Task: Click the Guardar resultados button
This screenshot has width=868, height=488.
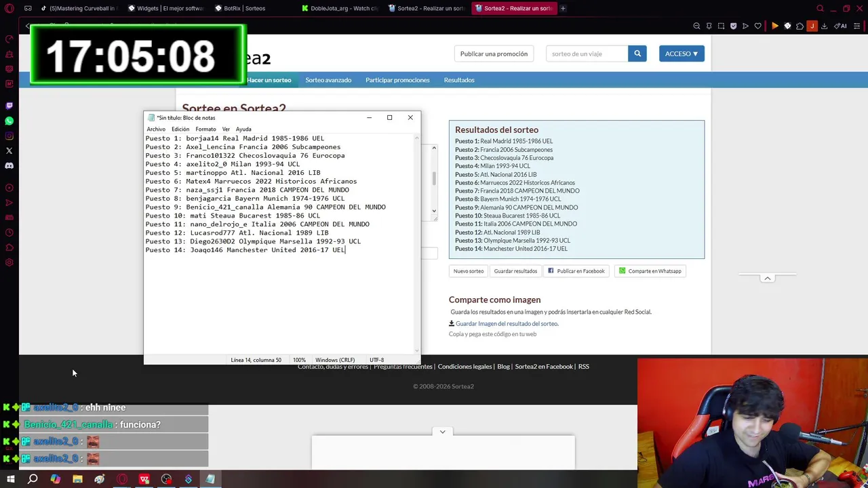Action: tap(515, 271)
